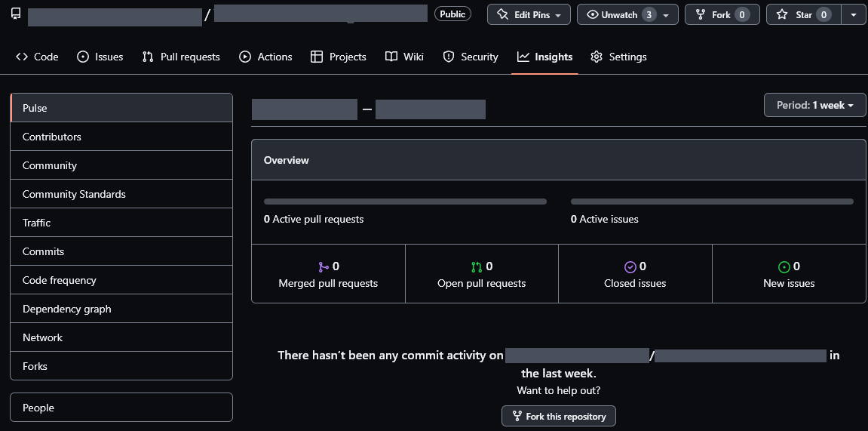Click the Pull requests icon

148,57
